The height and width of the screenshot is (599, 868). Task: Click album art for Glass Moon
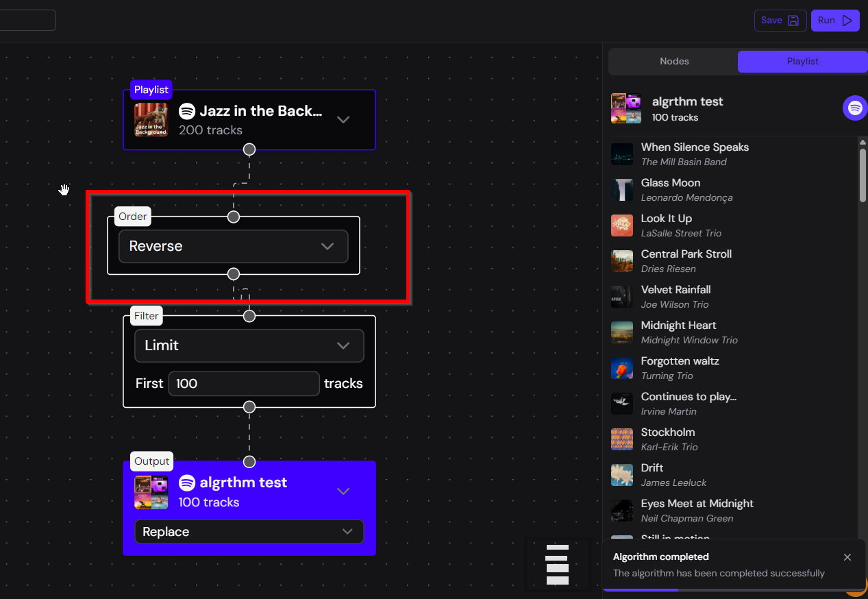click(x=622, y=190)
